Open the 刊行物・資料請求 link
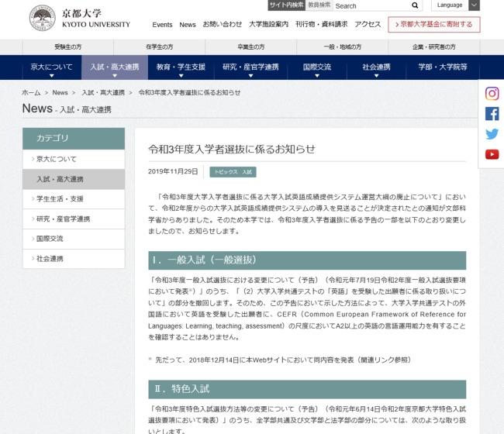The width and height of the screenshot is (504, 434). [322, 25]
